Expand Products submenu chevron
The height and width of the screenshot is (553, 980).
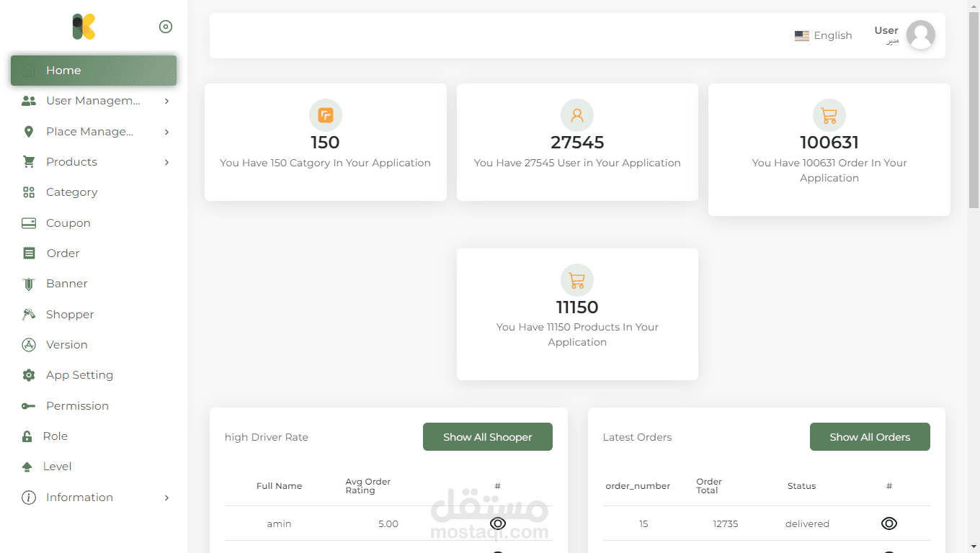click(166, 162)
